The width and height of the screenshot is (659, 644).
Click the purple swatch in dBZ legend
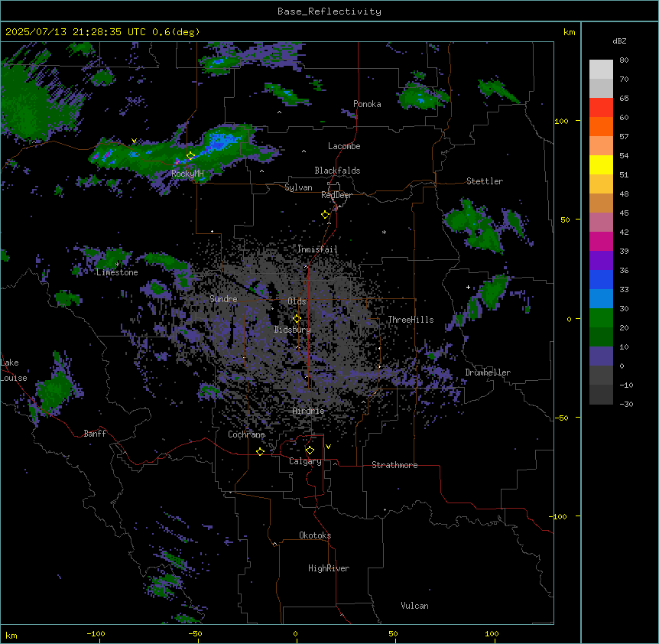pos(601,261)
